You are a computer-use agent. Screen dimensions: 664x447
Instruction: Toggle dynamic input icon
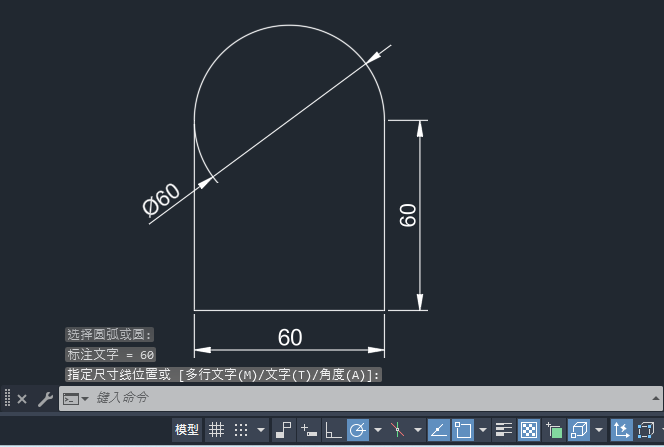309,430
